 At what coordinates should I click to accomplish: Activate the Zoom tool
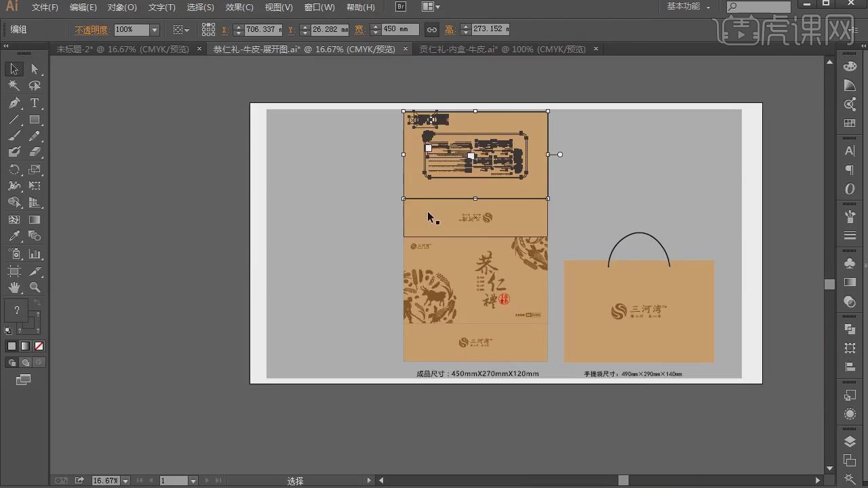click(x=35, y=287)
